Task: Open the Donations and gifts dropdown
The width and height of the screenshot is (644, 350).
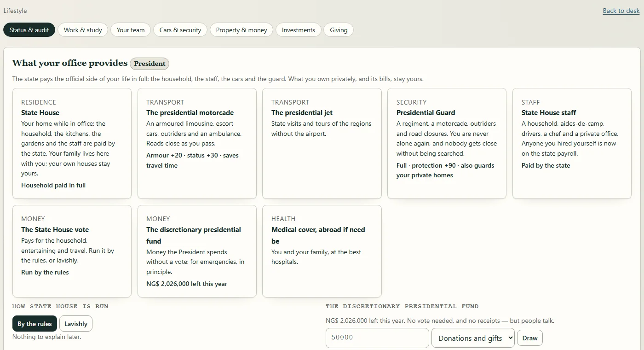Action: (x=473, y=338)
